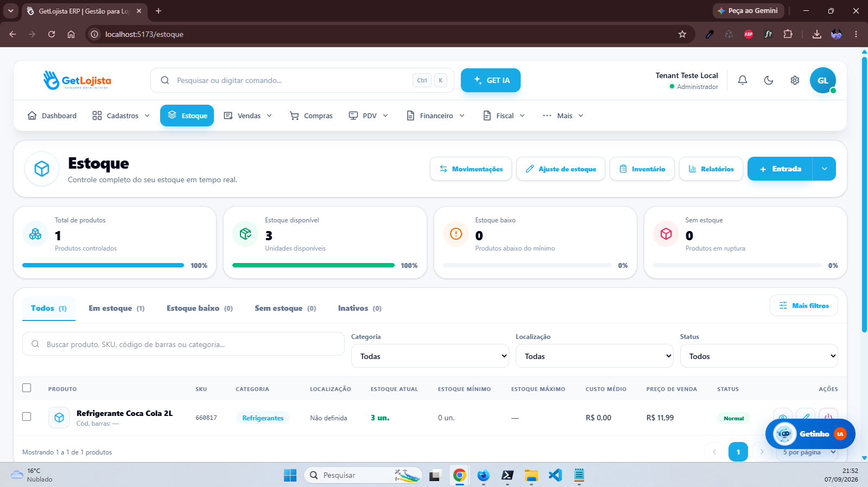Switch to the Estoque baixo tab
The width and height of the screenshot is (868, 487).
point(200,308)
